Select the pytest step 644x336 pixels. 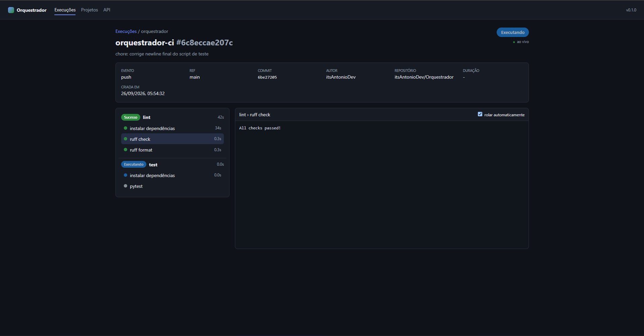coord(172,186)
